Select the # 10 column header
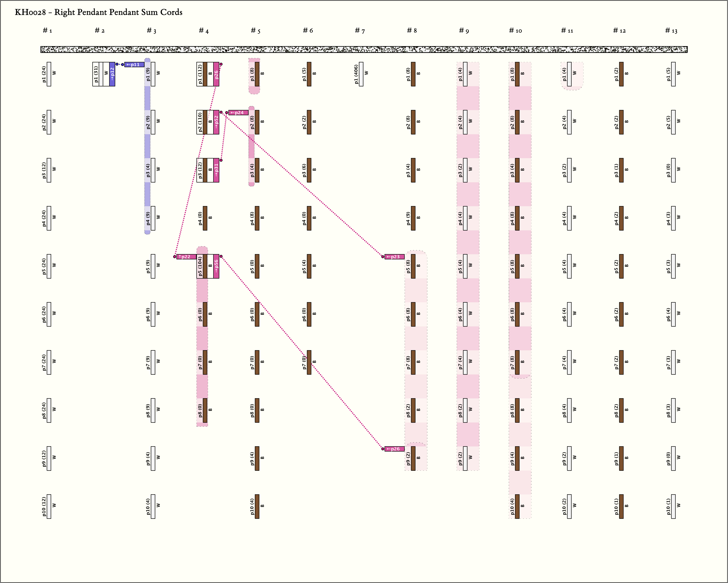Image resolution: width=728 pixels, height=583 pixels. tap(515, 30)
